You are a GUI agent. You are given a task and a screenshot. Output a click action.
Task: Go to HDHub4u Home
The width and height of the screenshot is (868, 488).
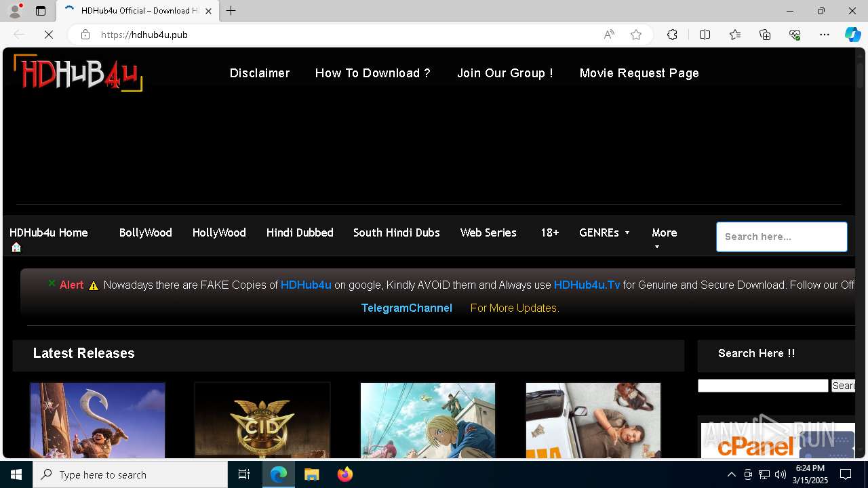click(49, 232)
